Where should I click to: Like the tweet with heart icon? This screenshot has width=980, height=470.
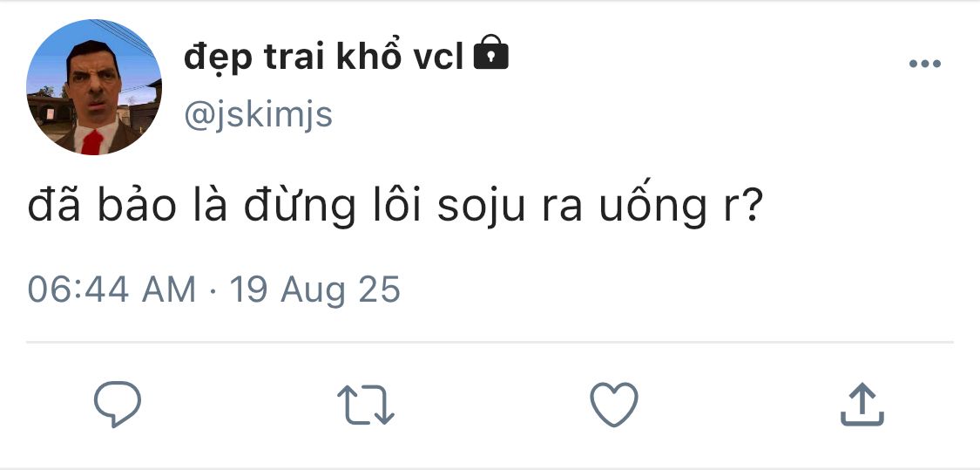point(614,405)
